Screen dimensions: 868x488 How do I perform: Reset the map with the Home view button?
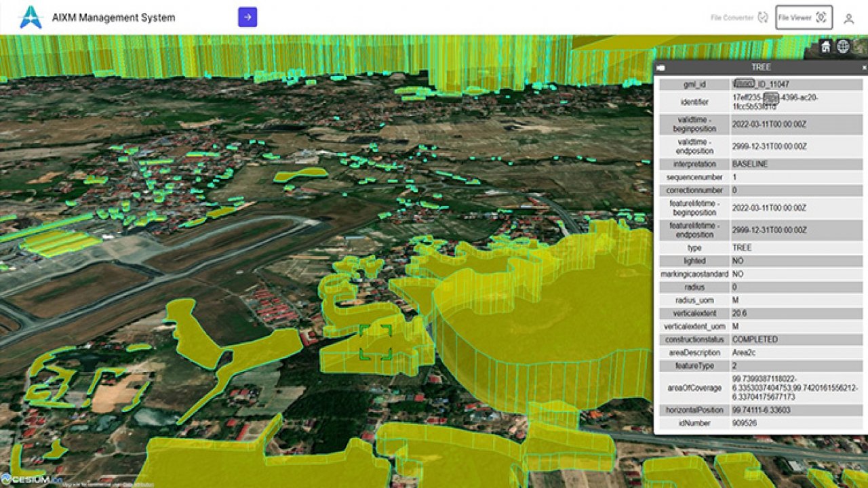coord(826,47)
